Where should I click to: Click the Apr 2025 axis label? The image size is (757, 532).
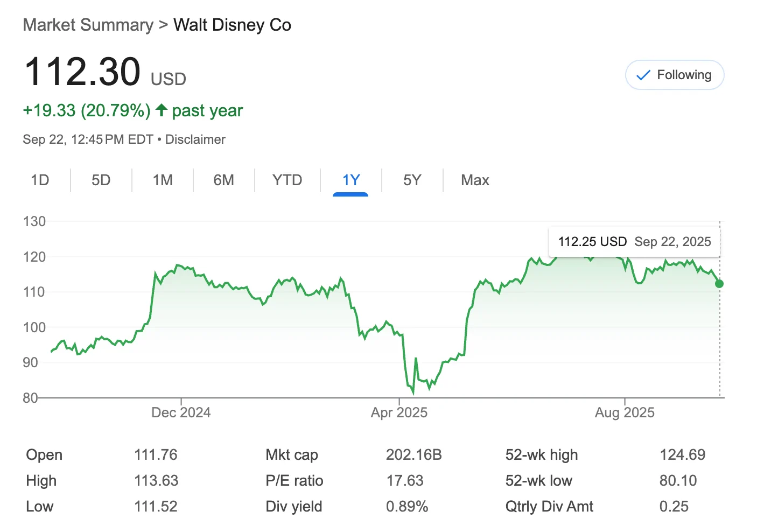tap(399, 412)
